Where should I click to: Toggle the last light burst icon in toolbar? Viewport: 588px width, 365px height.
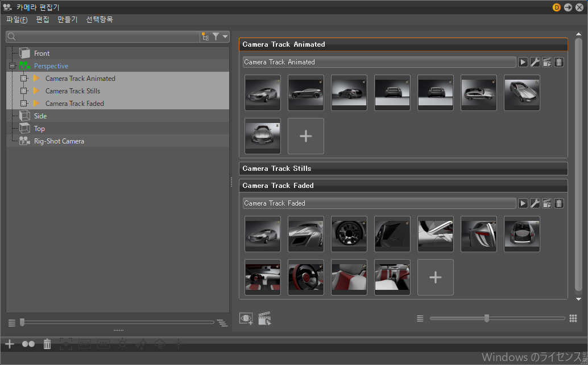pos(179,343)
